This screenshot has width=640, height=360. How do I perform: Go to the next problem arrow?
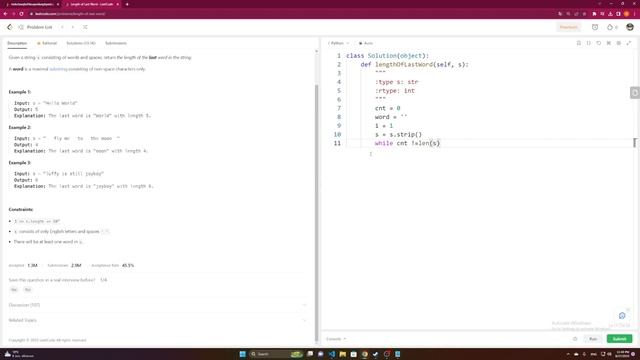click(73, 27)
